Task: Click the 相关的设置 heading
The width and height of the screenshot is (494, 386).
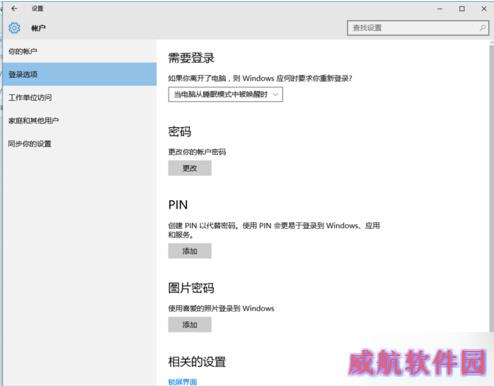Action: pos(197,362)
